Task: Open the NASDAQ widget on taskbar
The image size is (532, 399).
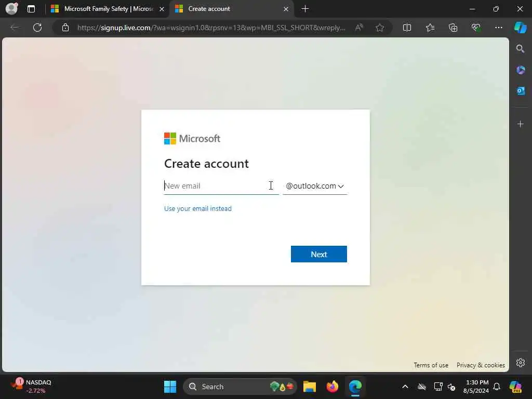Action: (x=31, y=387)
